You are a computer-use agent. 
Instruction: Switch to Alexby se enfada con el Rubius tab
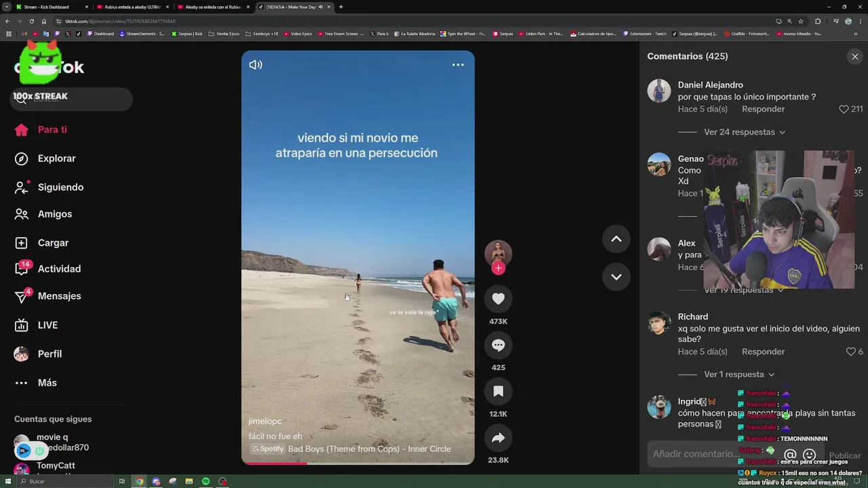coord(213,7)
